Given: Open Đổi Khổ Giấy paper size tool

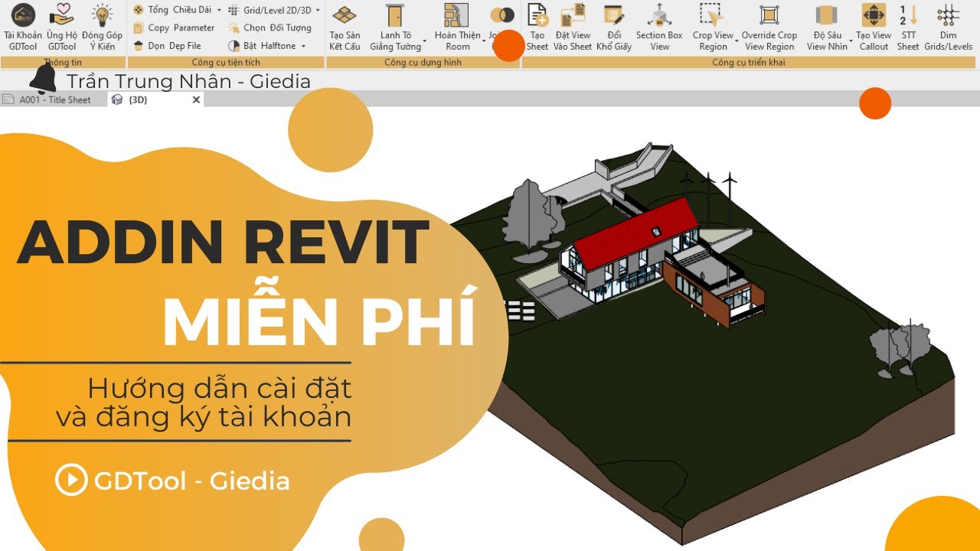Looking at the screenshot, I should [x=613, y=27].
